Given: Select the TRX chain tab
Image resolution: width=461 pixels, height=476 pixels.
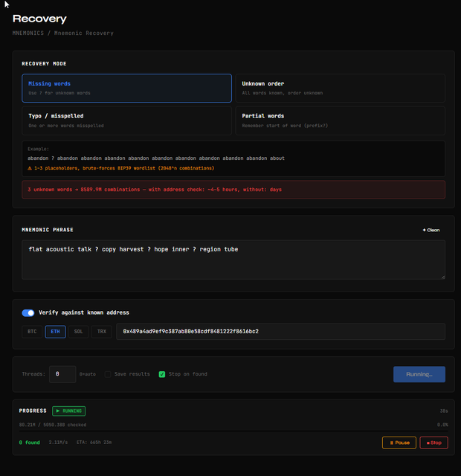Looking at the screenshot, I should point(102,332).
